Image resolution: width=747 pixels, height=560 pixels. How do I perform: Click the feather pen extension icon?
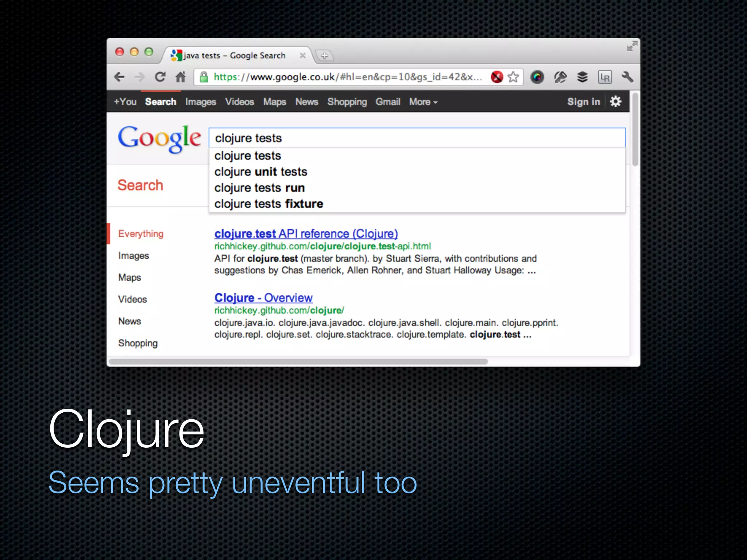tap(560, 77)
